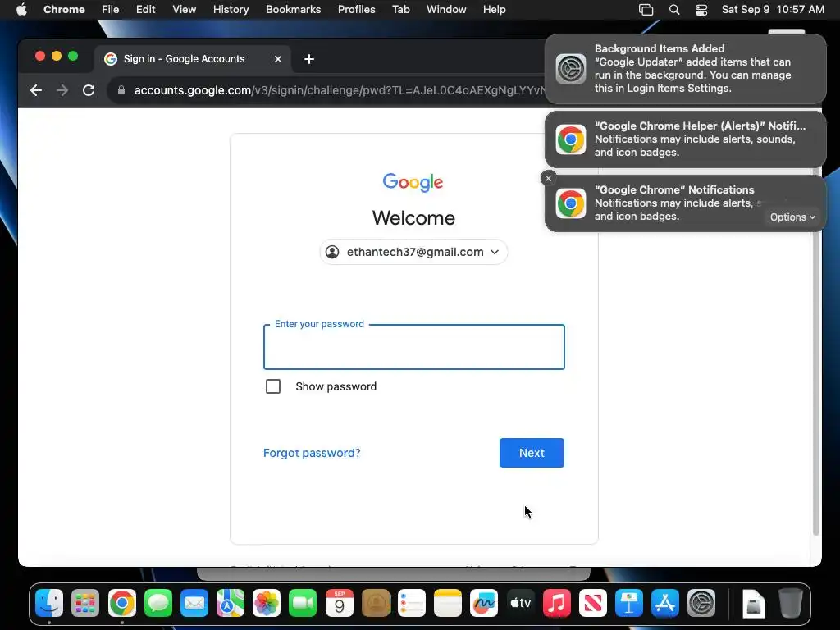
Task: Open the Help menu
Action: [x=494, y=10]
